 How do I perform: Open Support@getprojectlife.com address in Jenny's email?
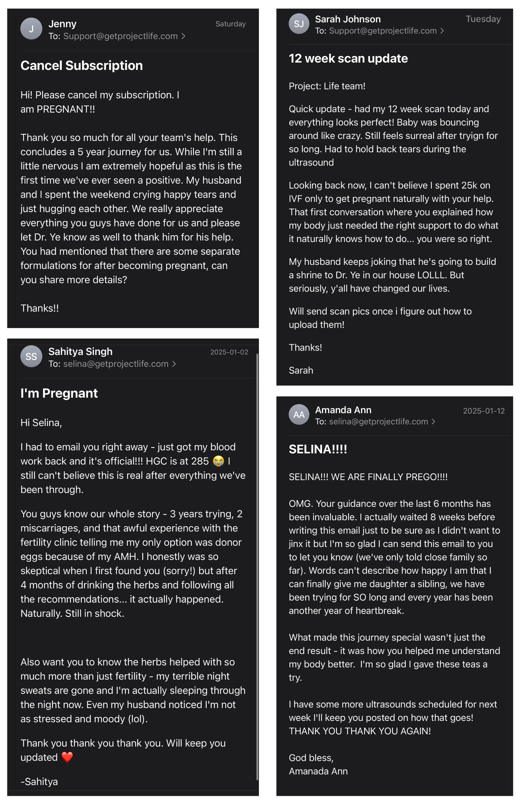pos(121,36)
